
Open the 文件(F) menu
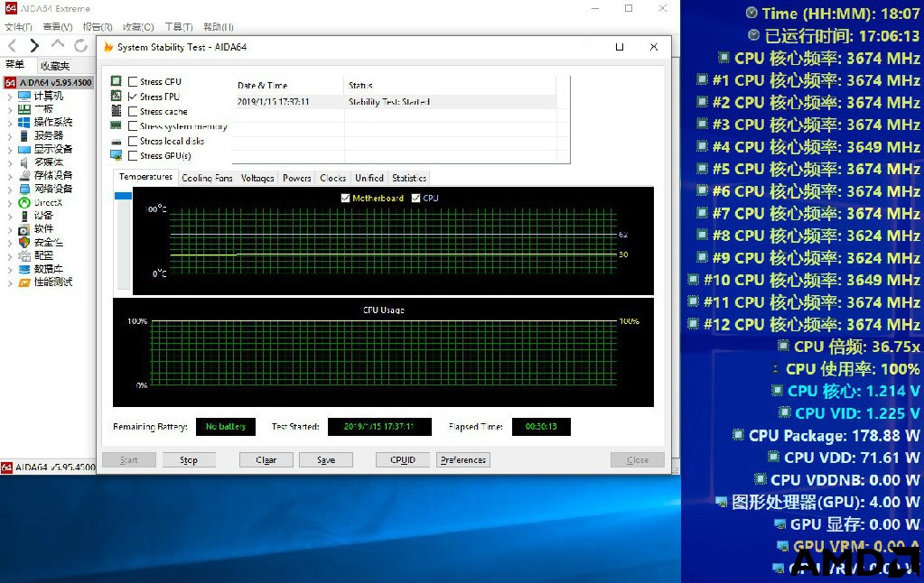click(18, 27)
